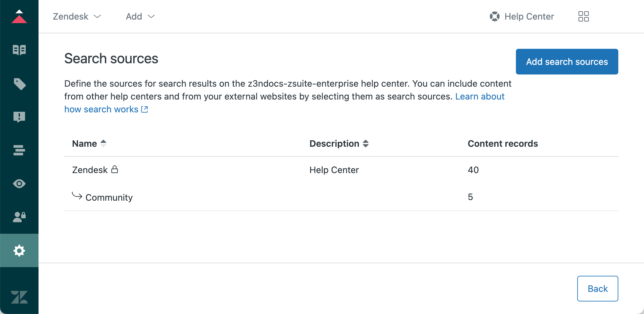Click the Back button
This screenshot has width=644, height=314.
coord(598,289)
